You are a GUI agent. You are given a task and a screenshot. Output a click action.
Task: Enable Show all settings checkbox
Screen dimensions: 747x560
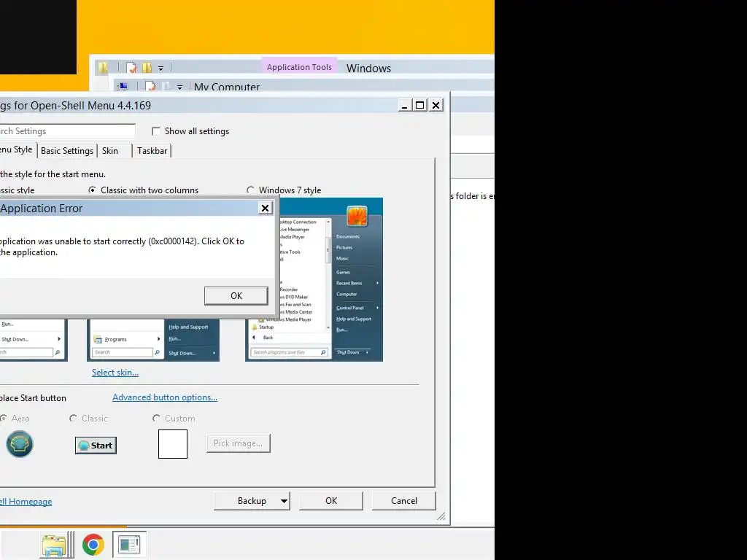[156, 131]
